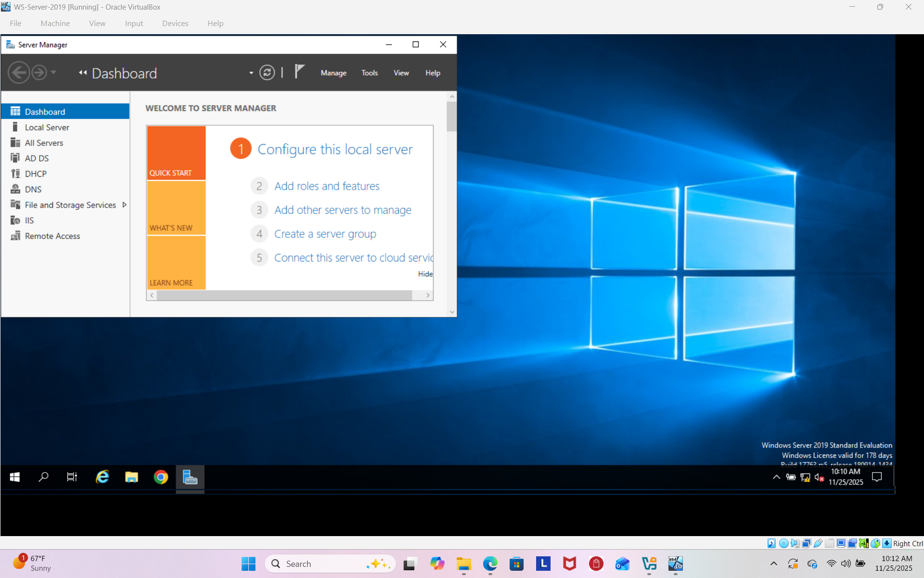
Task: Click Add roles and features link
Action: [x=327, y=186]
